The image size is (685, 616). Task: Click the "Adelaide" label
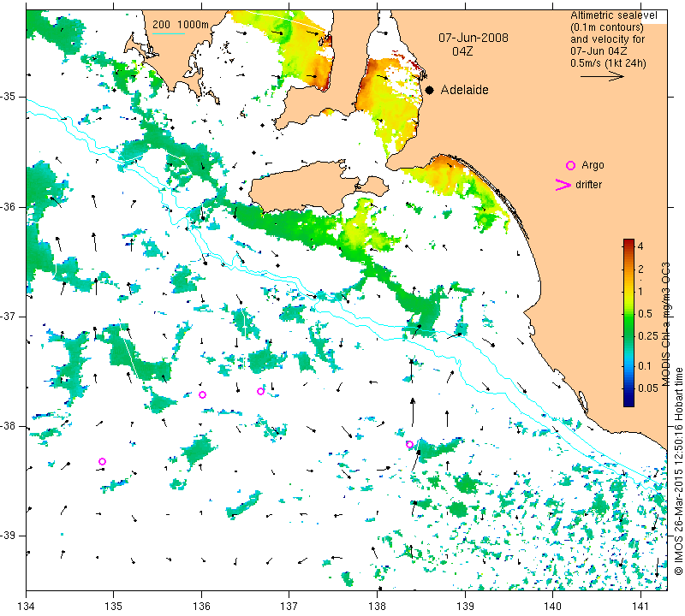464,90
